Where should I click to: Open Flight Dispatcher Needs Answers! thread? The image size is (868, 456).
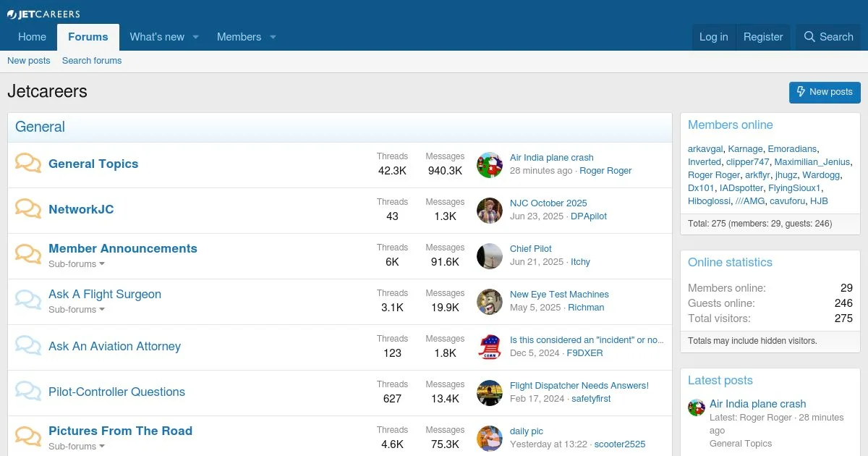tap(579, 386)
